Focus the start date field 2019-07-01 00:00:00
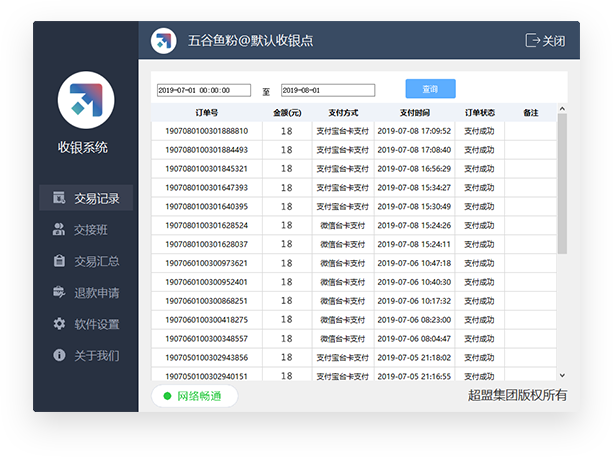This screenshot has height=457, width=613. pos(204,90)
